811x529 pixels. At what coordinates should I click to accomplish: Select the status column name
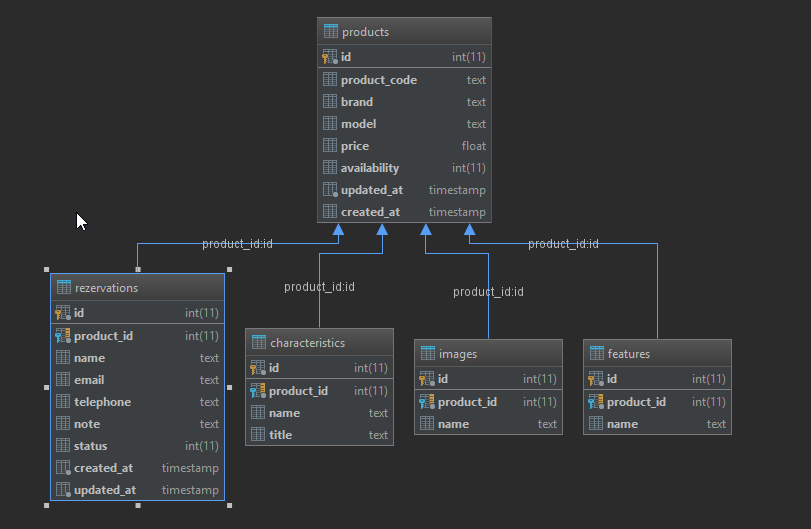coord(91,446)
